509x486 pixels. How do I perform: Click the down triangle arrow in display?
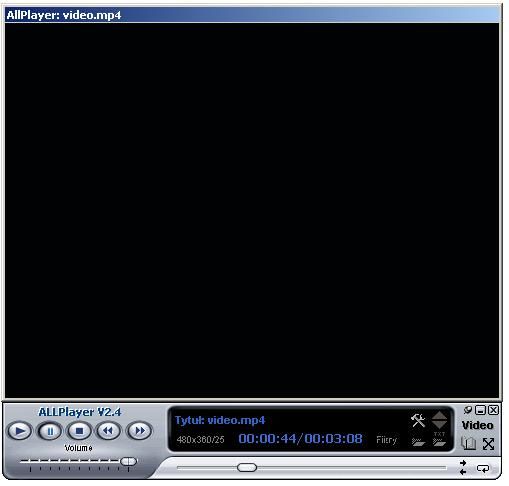(439, 425)
